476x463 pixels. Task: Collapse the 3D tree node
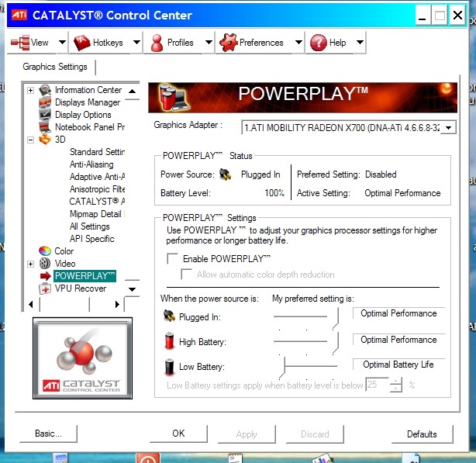(x=31, y=140)
